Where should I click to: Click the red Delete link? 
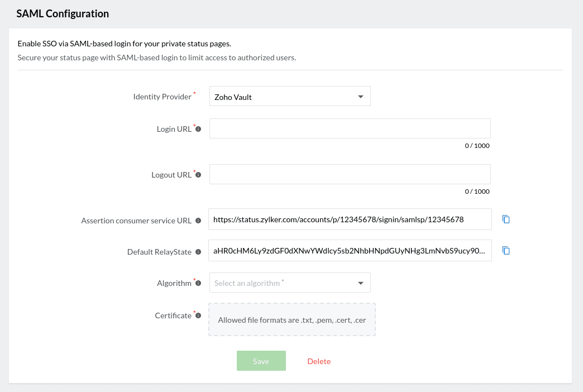pyautogui.click(x=319, y=361)
